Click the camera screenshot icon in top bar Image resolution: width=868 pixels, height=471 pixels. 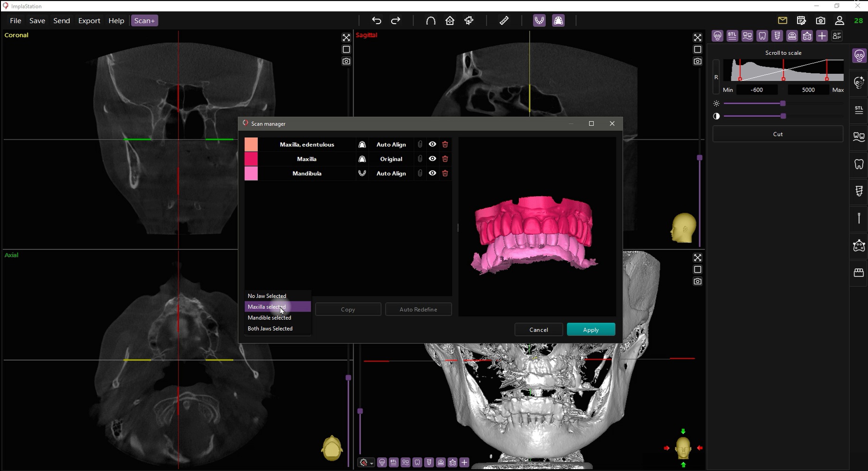[821, 20]
